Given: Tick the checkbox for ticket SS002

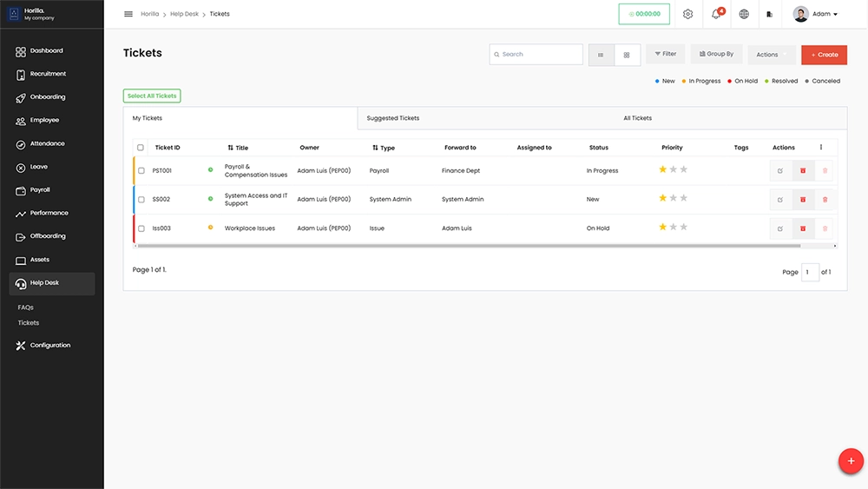Looking at the screenshot, I should click(141, 200).
